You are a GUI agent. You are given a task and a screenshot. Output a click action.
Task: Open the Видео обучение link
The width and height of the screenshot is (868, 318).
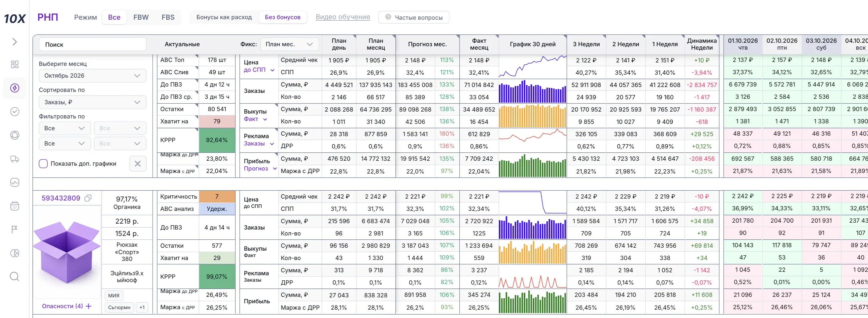(x=343, y=17)
